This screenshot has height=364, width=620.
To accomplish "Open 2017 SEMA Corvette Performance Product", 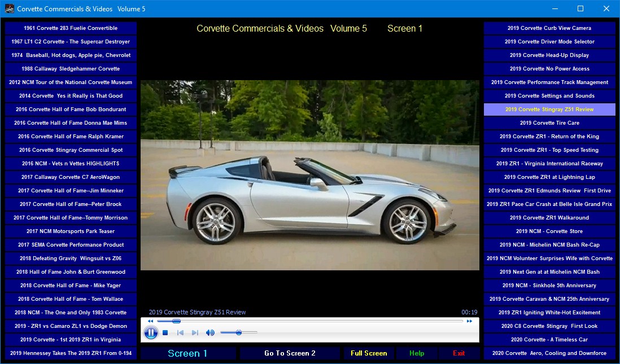I will [71, 245].
